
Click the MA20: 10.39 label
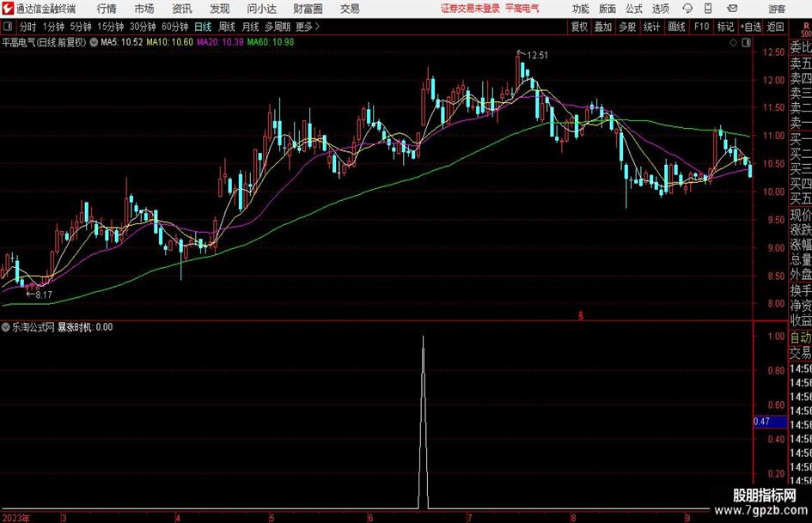click(x=220, y=42)
